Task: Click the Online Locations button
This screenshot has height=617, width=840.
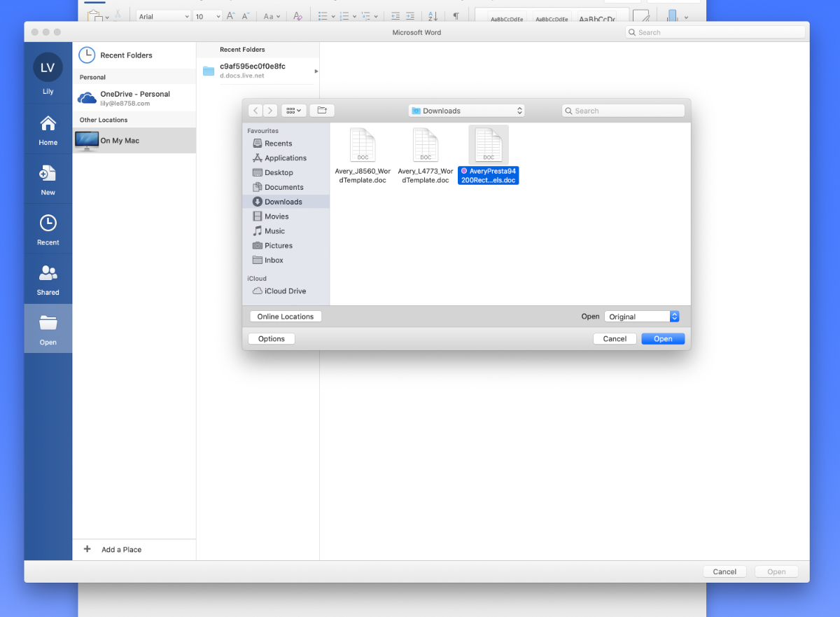Action: (x=286, y=317)
